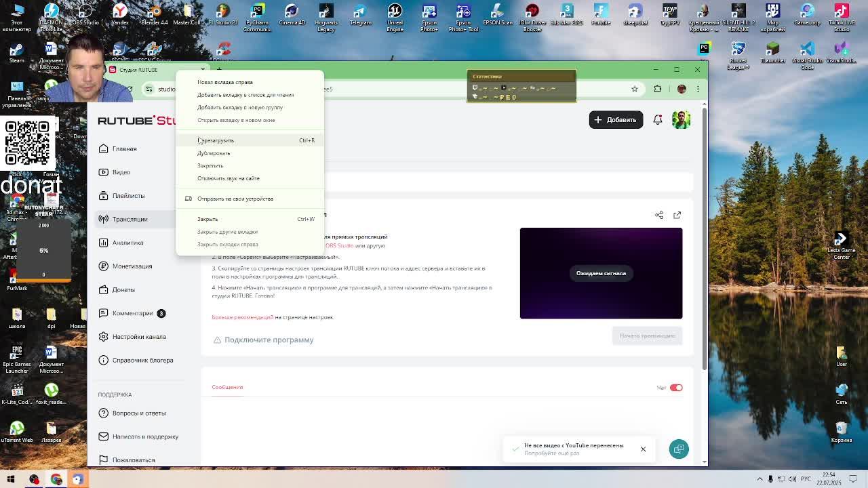The image size is (868, 488).
Task: Select "Перезагрузить" in the tab context menu
Action: (x=250, y=140)
